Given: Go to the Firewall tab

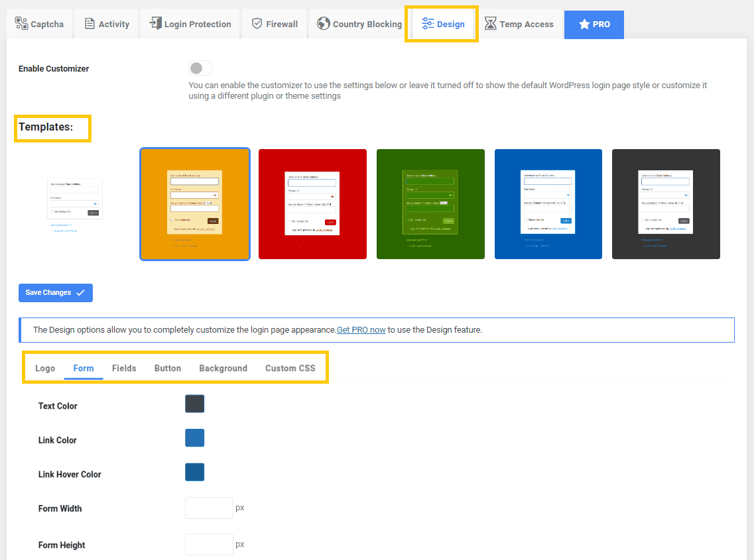Looking at the screenshot, I should pos(275,24).
